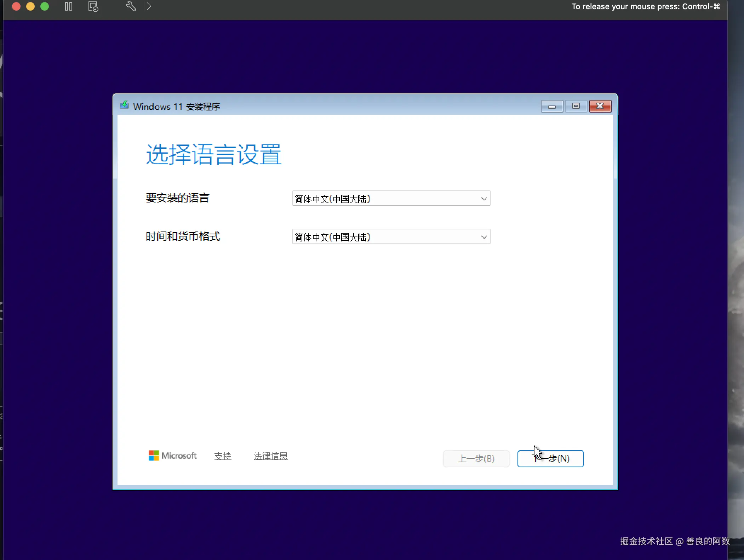Click the install language combo box field
This screenshot has width=744, height=560.
tap(391, 199)
